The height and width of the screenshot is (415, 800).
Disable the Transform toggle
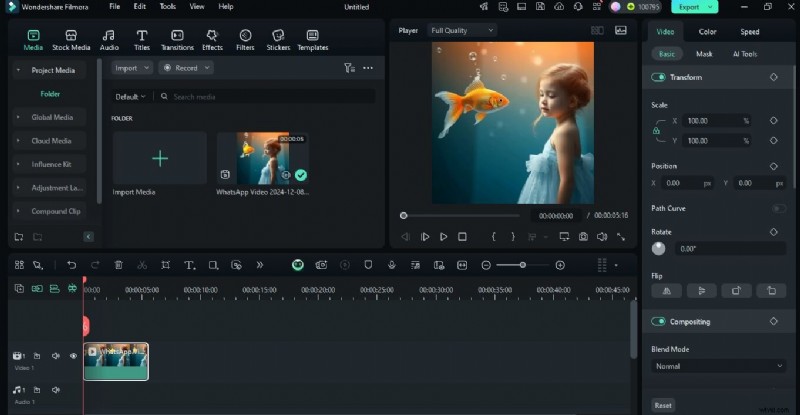[x=658, y=77]
